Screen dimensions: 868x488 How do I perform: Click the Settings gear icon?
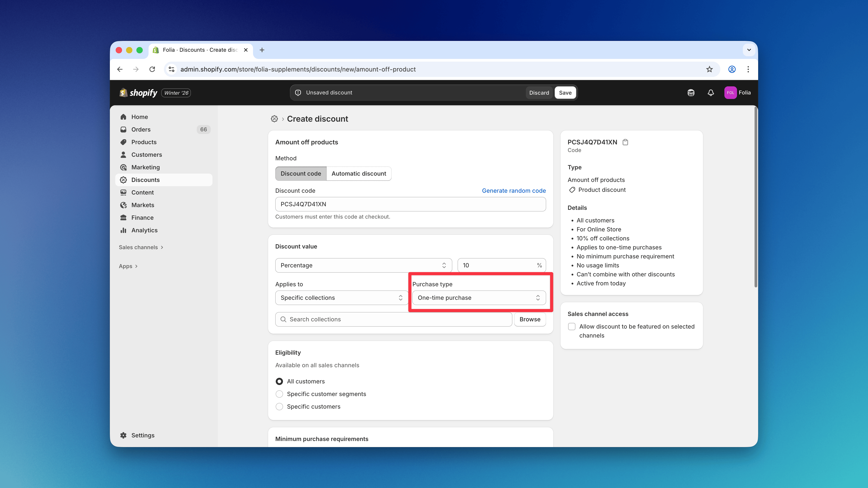coord(123,435)
